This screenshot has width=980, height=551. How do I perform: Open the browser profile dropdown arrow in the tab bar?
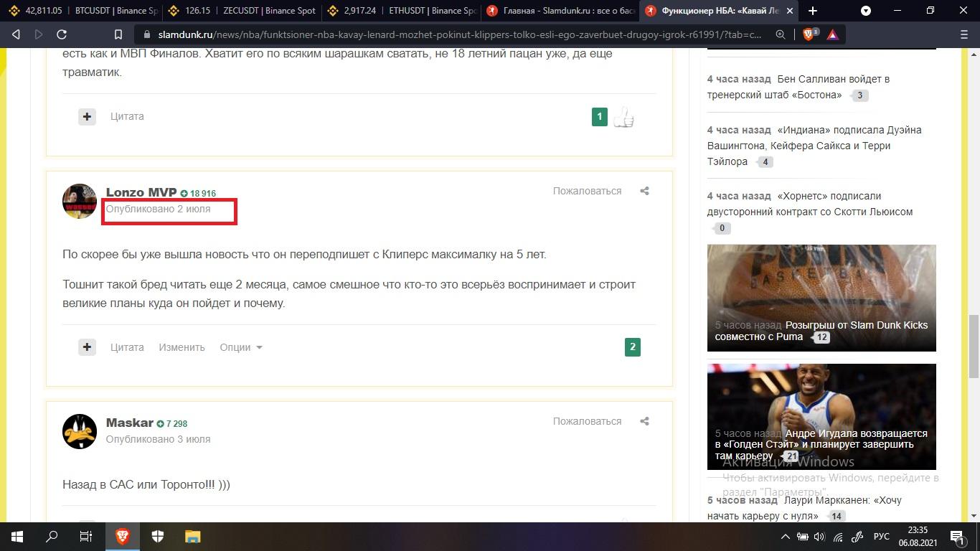(x=866, y=11)
